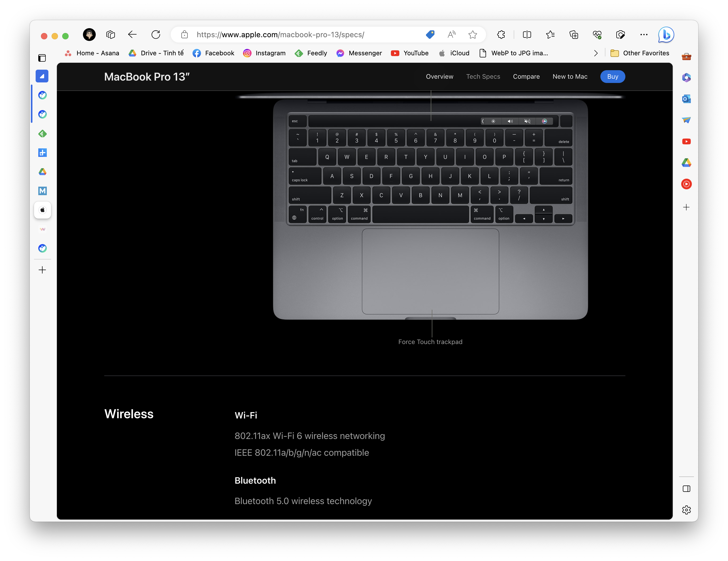Switch to the pink W vertical tab

(42, 229)
